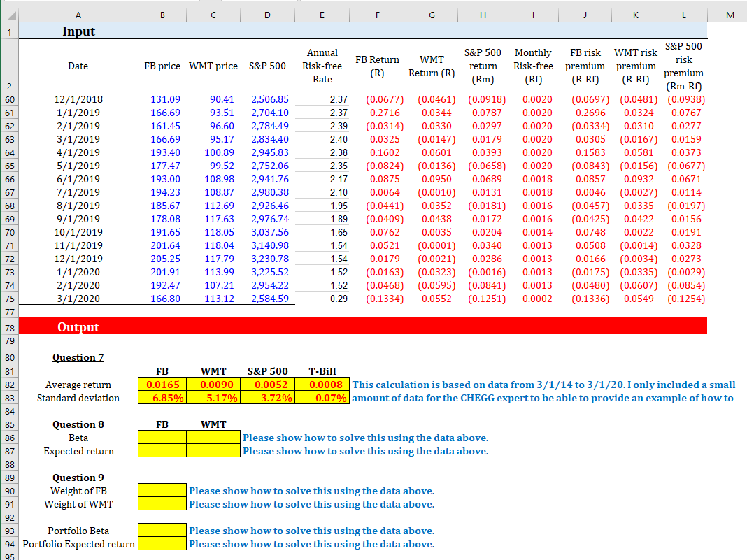Image resolution: width=747 pixels, height=560 pixels.
Task: Select the Portfolio Beta yellow cell
Action: (162, 531)
